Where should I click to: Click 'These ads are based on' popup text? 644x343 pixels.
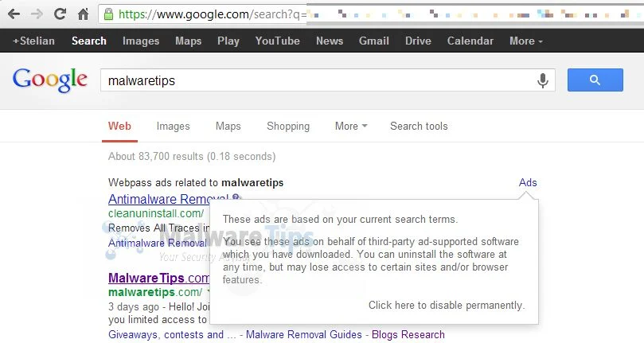pyautogui.click(x=340, y=220)
